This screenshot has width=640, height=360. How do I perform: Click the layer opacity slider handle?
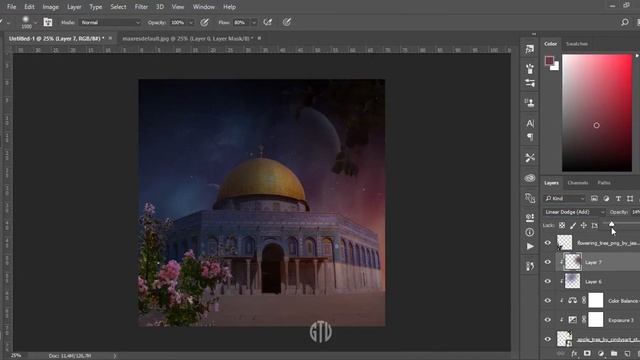pos(611,224)
